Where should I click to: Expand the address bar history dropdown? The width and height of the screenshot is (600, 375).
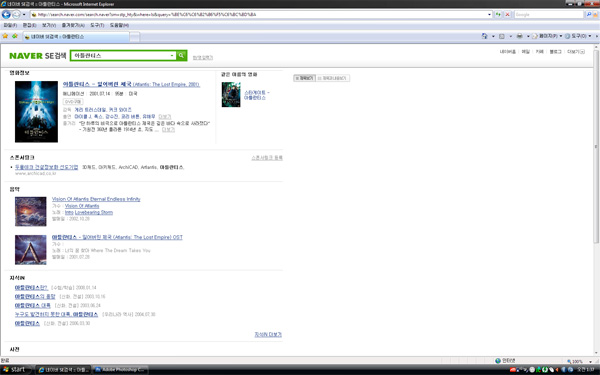489,15
